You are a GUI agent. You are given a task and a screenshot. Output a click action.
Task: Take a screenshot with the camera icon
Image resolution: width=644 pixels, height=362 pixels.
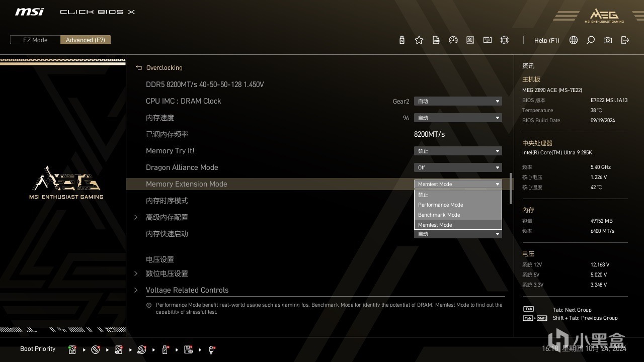[608, 40]
